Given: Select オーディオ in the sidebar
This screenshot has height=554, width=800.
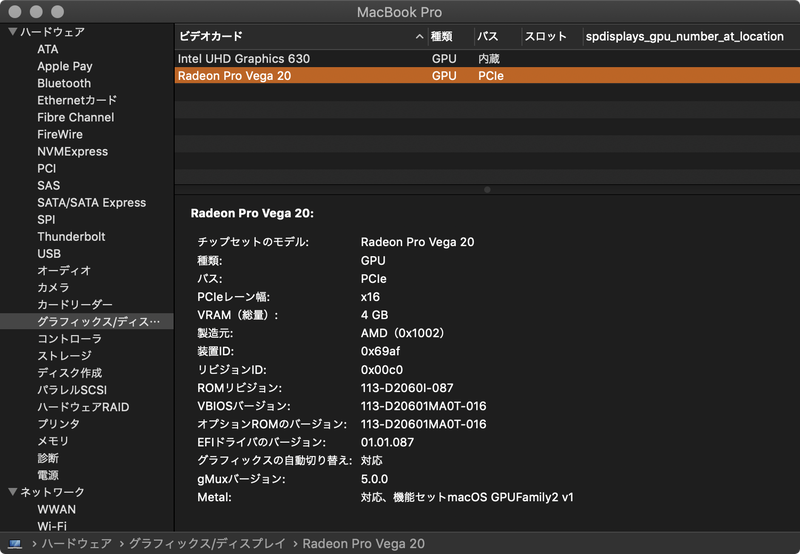Looking at the screenshot, I should pos(64,270).
